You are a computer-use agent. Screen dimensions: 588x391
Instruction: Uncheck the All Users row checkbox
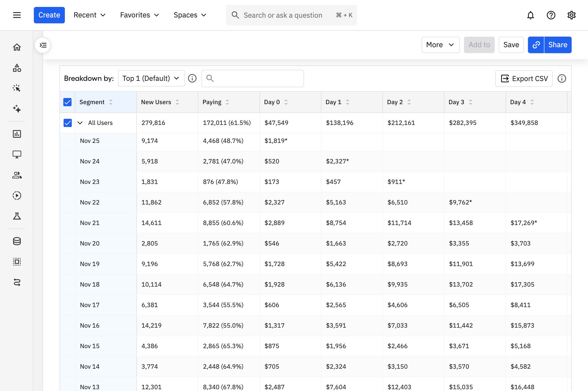(x=67, y=123)
